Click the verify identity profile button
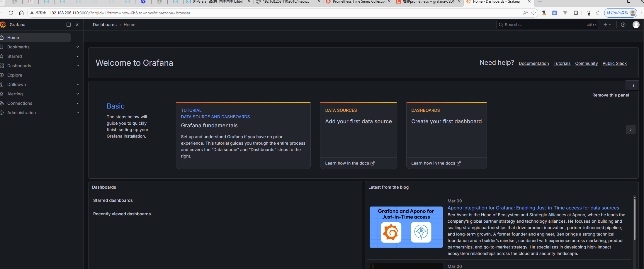 point(620,13)
